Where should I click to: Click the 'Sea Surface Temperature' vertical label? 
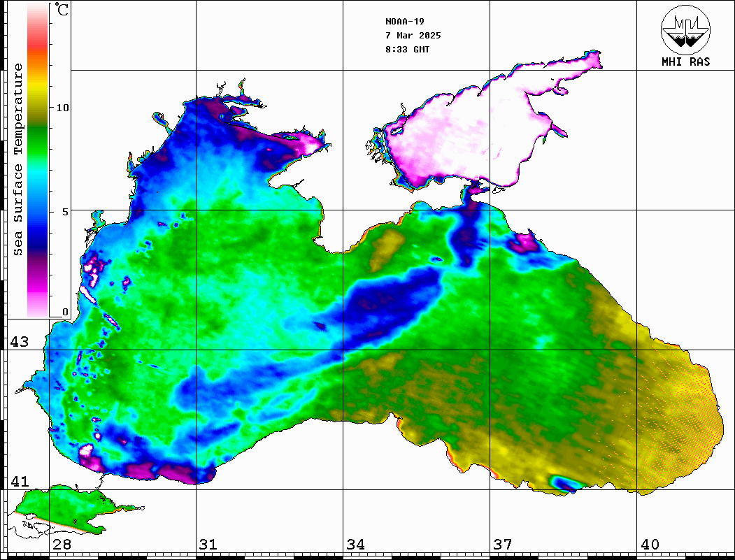pyautogui.click(x=18, y=159)
